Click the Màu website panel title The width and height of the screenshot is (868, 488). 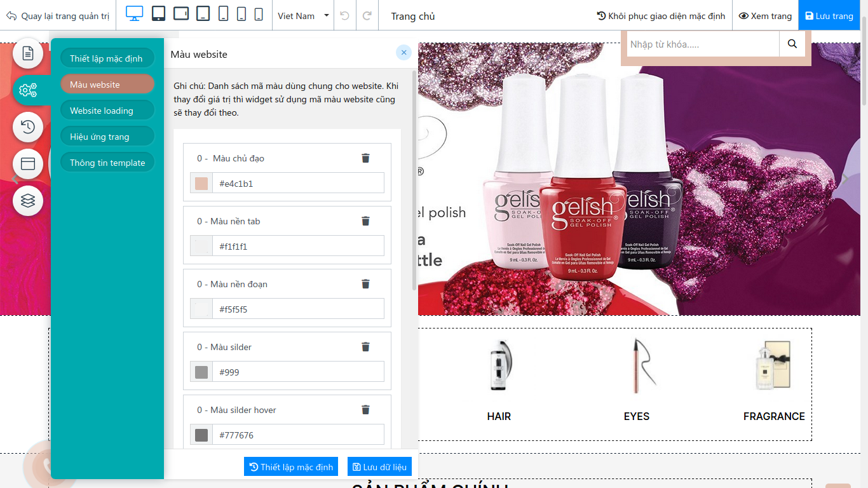pyautogui.click(x=199, y=54)
